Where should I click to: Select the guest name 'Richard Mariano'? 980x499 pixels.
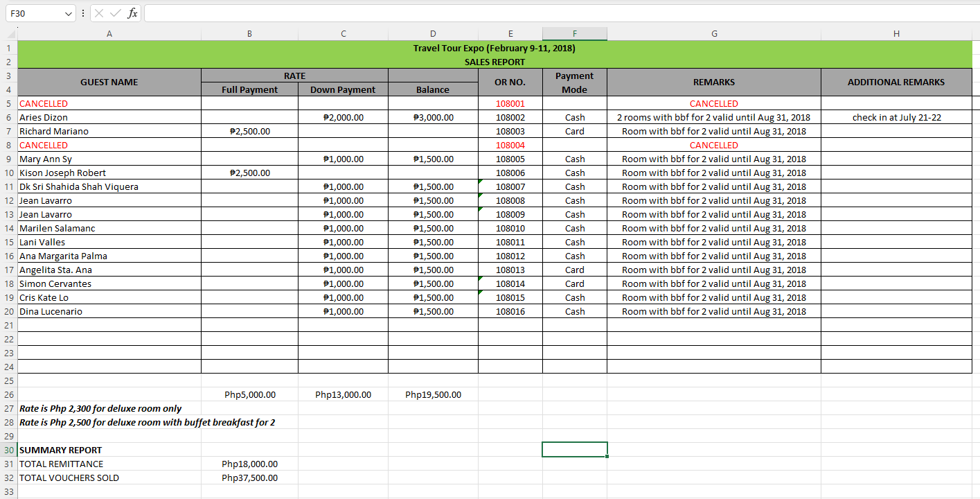coord(54,131)
